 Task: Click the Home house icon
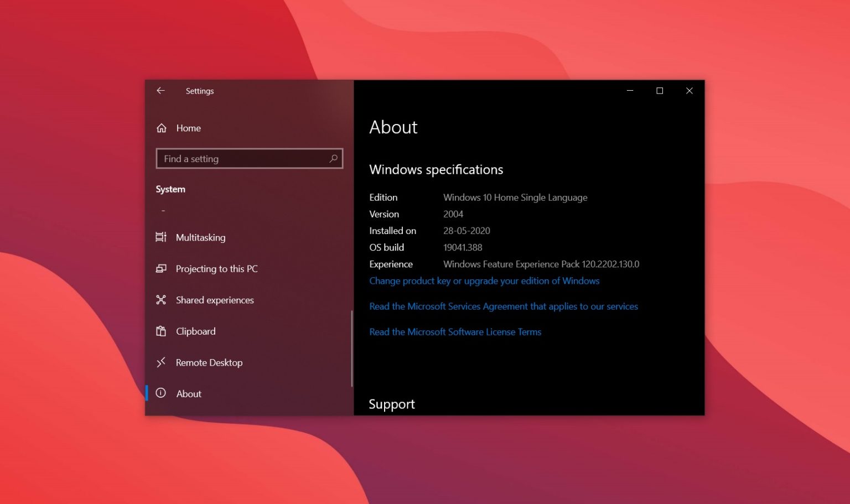point(161,128)
